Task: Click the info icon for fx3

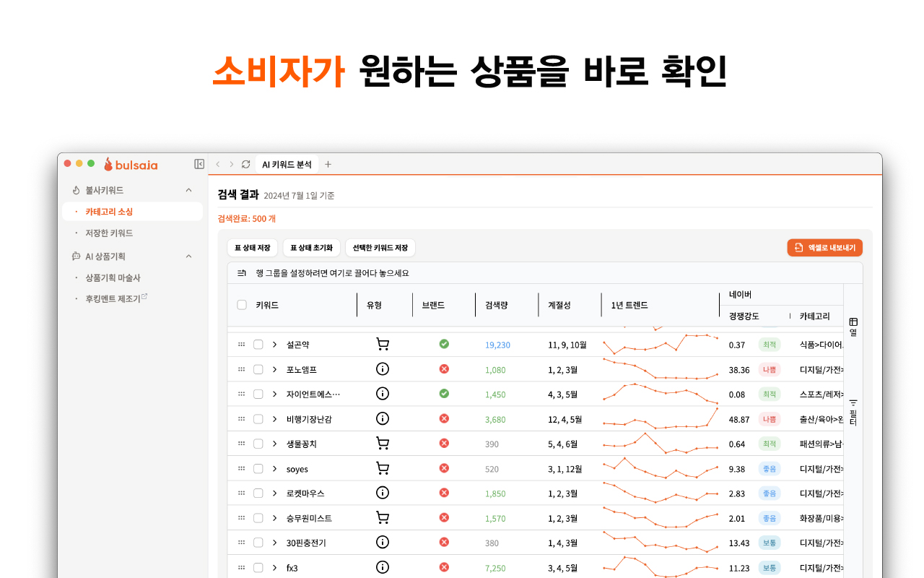Action: coord(383,567)
